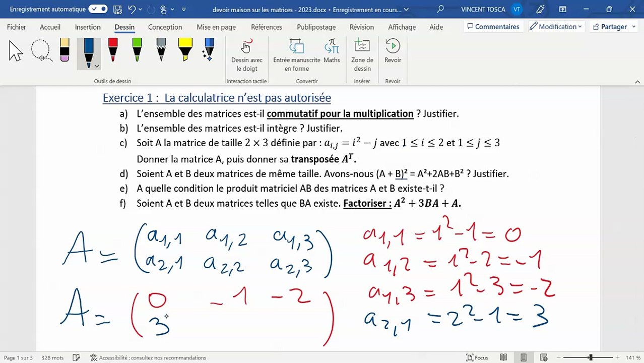Screen dimensions: 644x363
Task: Open Accessibilité recommendations
Action: [148, 357]
